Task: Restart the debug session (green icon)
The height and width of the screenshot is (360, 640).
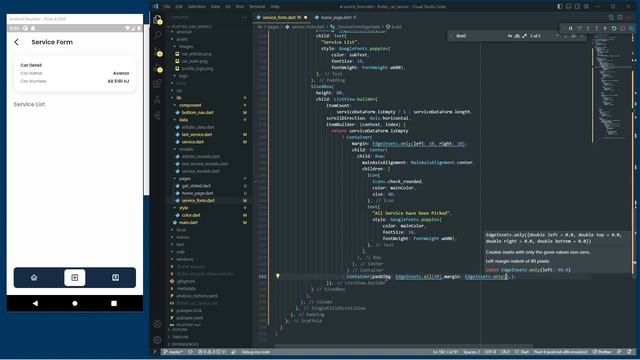Action: 614,28
